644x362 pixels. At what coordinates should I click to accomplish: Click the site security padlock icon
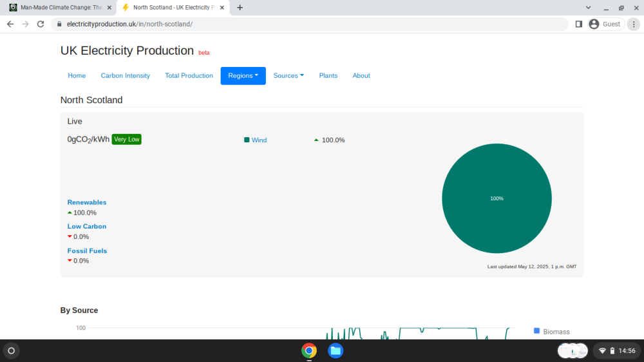[59, 24]
